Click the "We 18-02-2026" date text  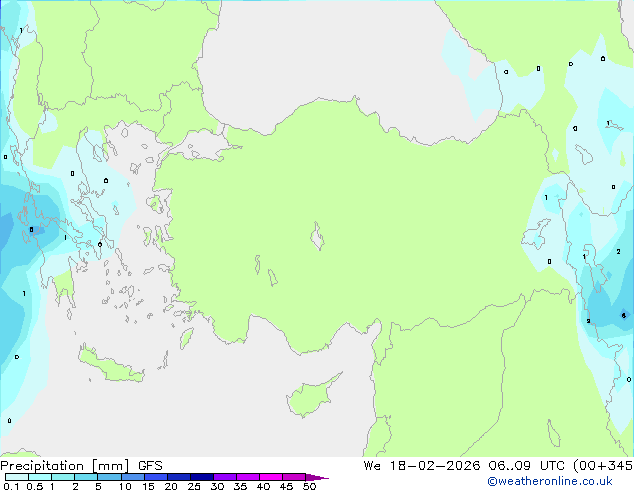(x=422, y=466)
